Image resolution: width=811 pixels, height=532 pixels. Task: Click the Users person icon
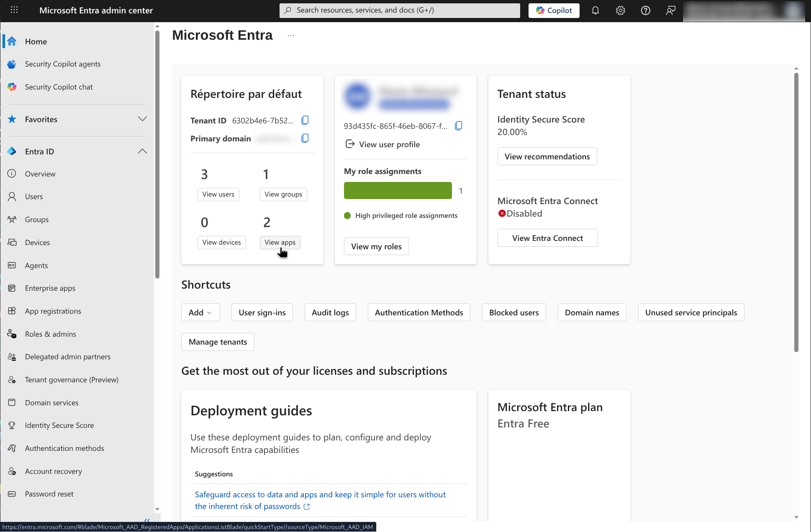coord(12,197)
